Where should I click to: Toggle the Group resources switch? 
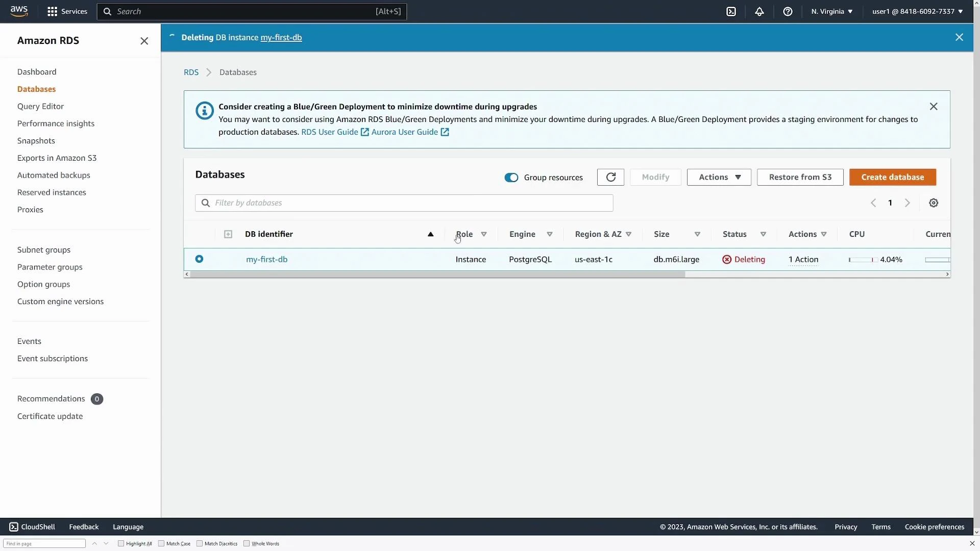tap(511, 178)
